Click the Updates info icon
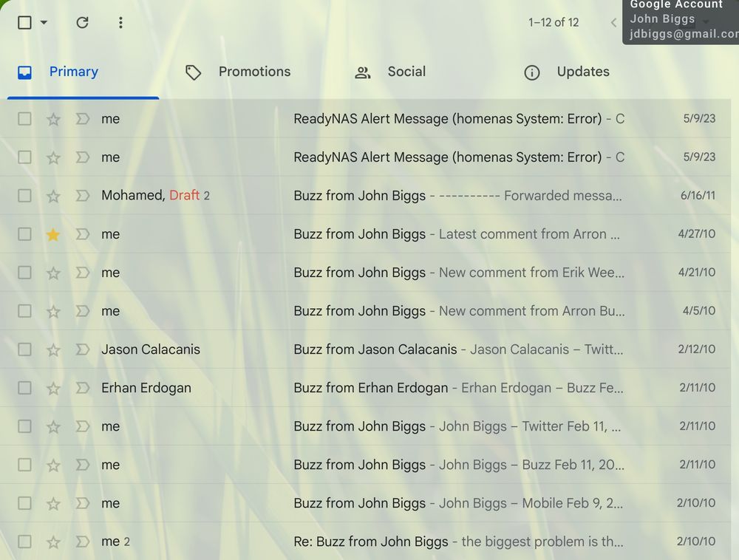The width and height of the screenshot is (739, 560). (x=531, y=72)
